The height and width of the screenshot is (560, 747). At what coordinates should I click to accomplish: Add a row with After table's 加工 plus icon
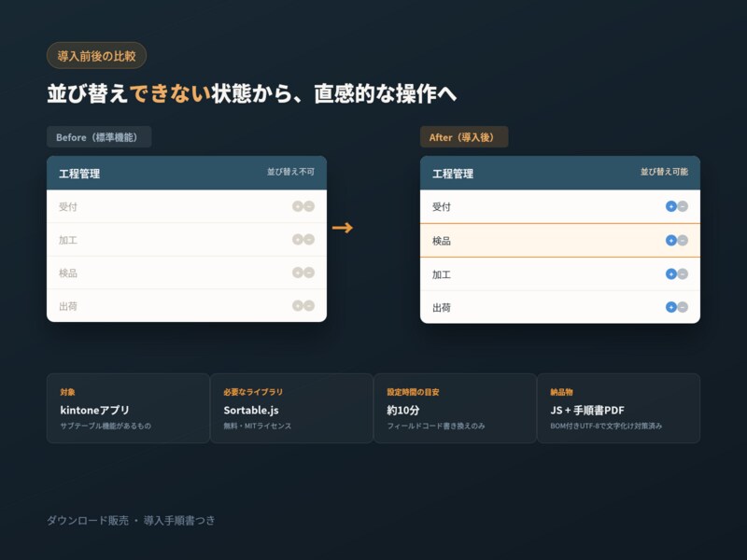tap(671, 273)
